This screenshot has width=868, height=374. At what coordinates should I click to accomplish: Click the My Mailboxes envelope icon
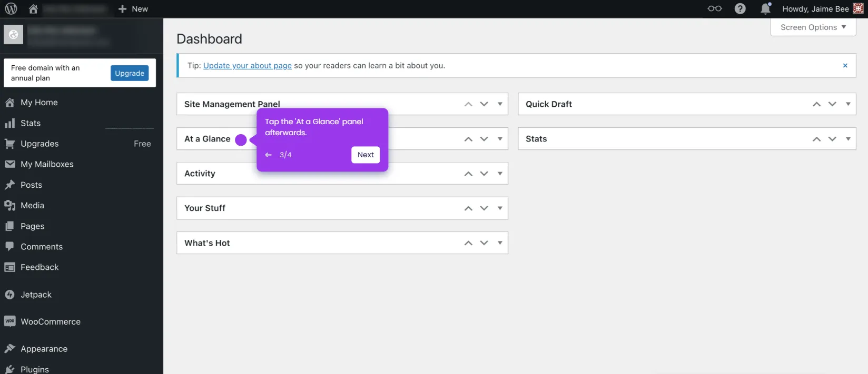click(x=10, y=164)
